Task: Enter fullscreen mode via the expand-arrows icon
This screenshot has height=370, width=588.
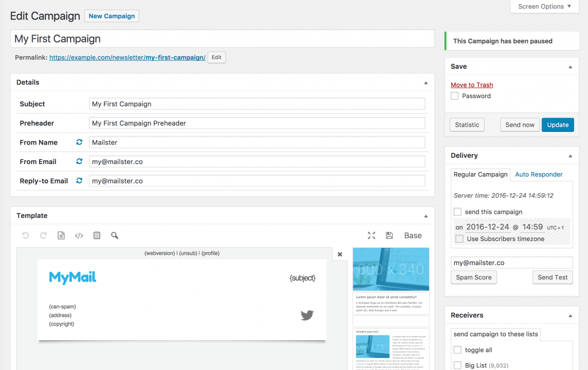Action: (371, 235)
